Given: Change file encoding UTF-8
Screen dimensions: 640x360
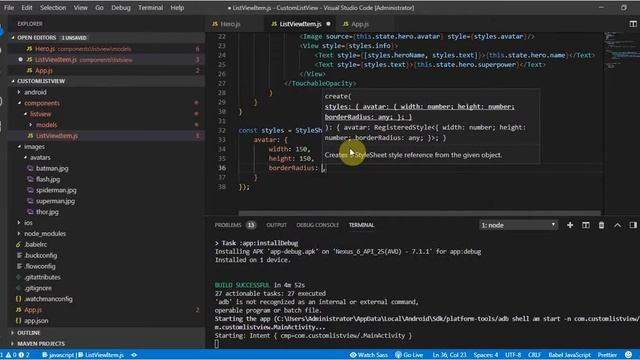Looking at the screenshot, I should tap(513, 355).
